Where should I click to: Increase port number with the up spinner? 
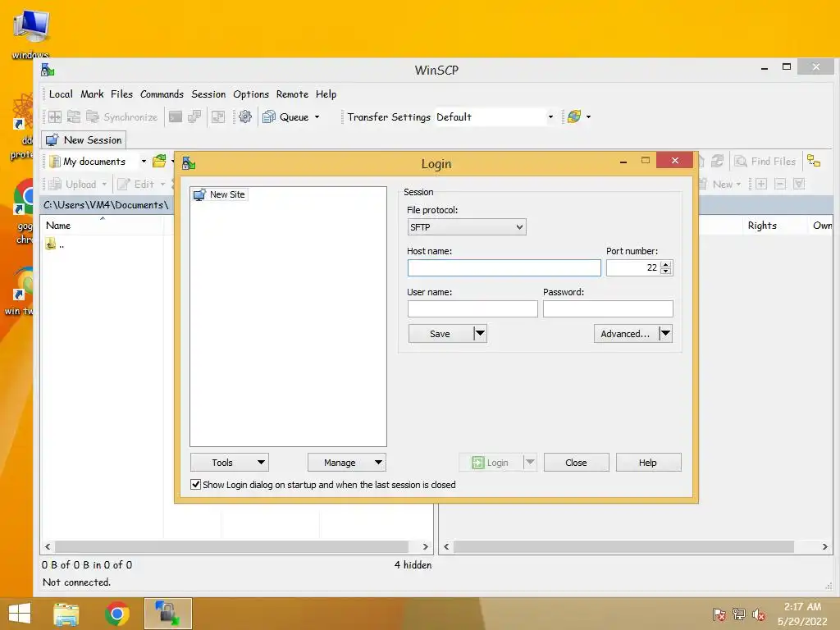666,264
